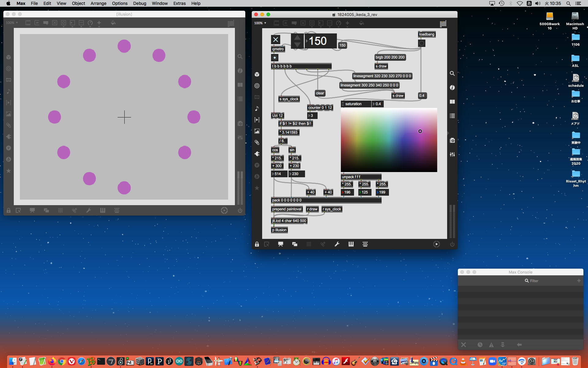Toggle the patcher lock icon

click(x=257, y=244)
